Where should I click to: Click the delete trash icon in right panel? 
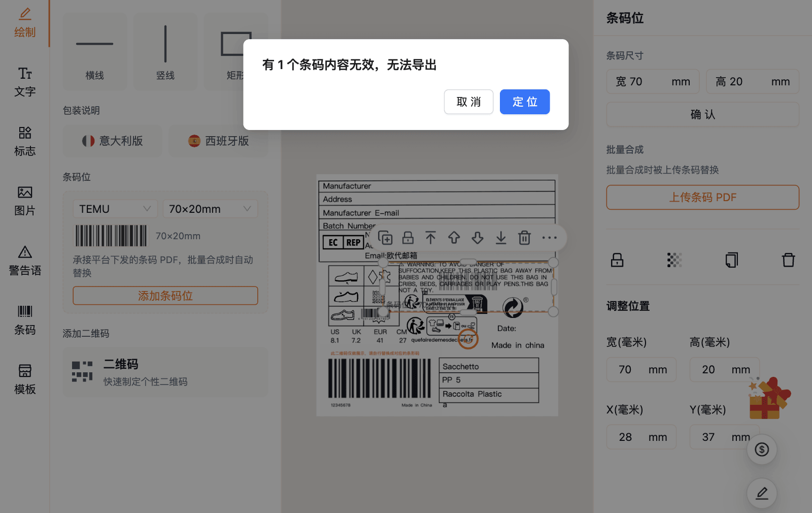[x=789, y=260]
